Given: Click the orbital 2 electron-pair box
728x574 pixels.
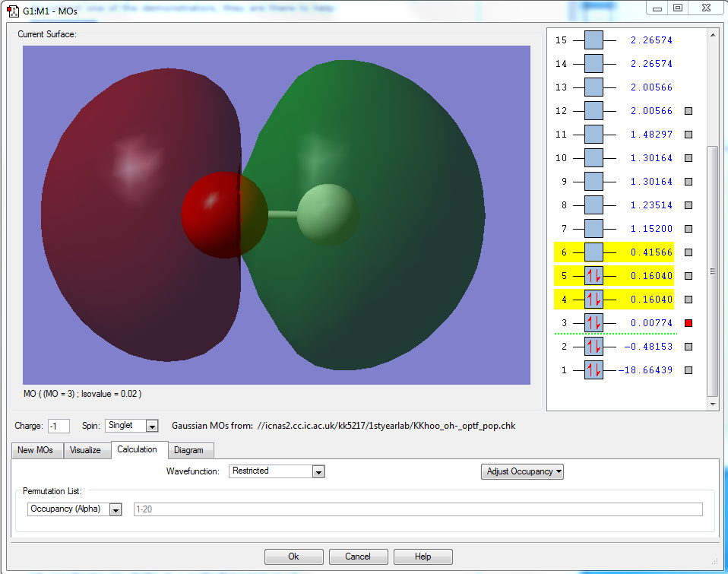Looking at the screenshot, I should (x=593, y=347).
